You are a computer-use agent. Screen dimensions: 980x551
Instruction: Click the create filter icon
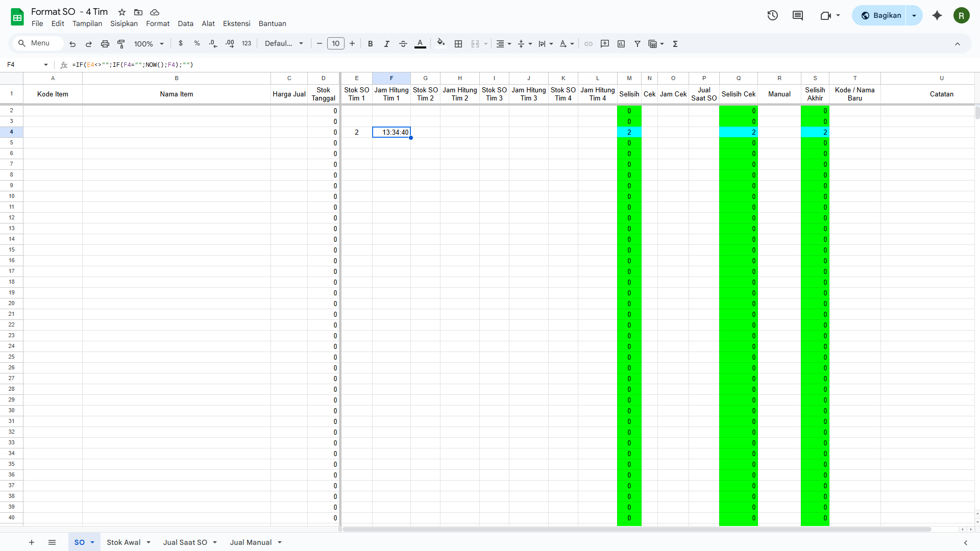point(638,44)
